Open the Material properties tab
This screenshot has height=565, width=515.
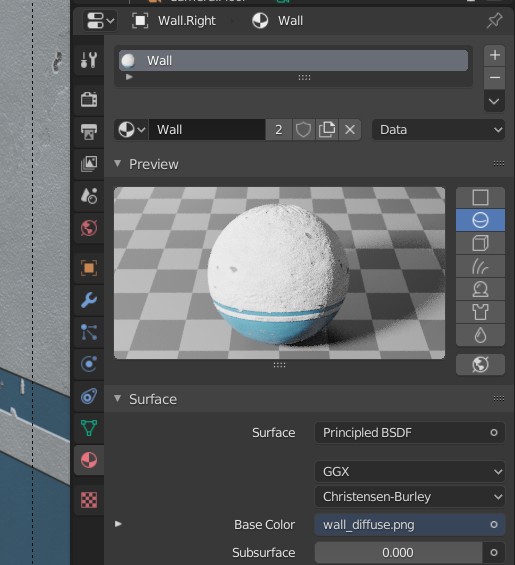coord(89,460)
